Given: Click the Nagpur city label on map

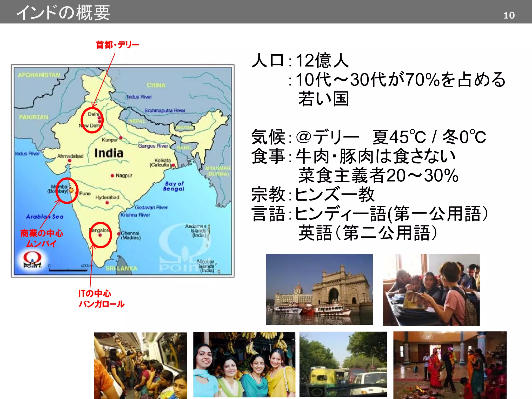Looking at the screenshot, I should pos(124,176).
